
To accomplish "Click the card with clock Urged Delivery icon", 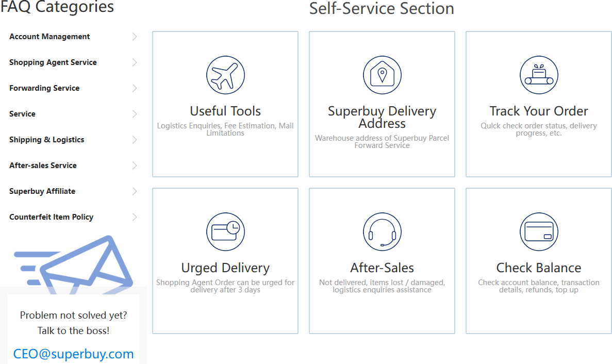I will pyautogui.click(x=226, y=231).
